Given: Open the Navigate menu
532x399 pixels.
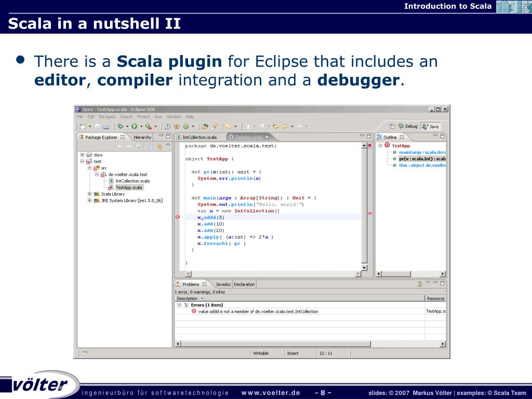Looking at the screenshot, I should (107, 117).
